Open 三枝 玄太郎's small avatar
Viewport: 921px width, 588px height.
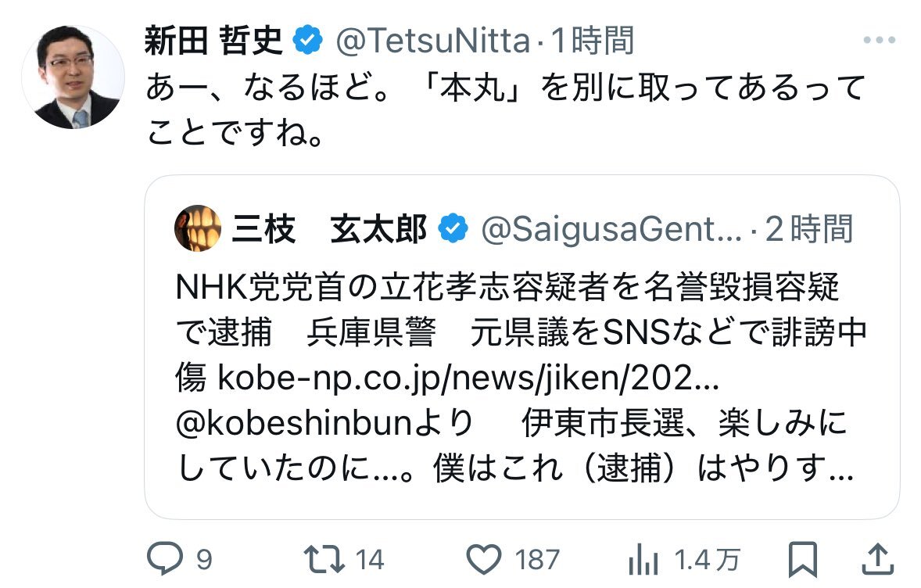(x=198, y=230)
